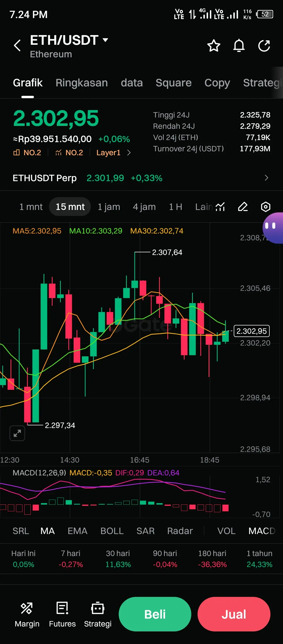Tap the 7.24 PM status bar clock
283x644 pixels.
29,15
